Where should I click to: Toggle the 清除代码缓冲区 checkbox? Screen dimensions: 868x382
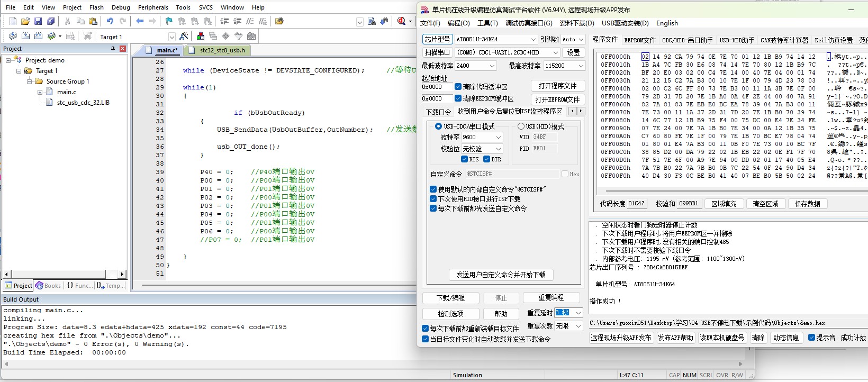pyautogui.click(x=458, y=87)
